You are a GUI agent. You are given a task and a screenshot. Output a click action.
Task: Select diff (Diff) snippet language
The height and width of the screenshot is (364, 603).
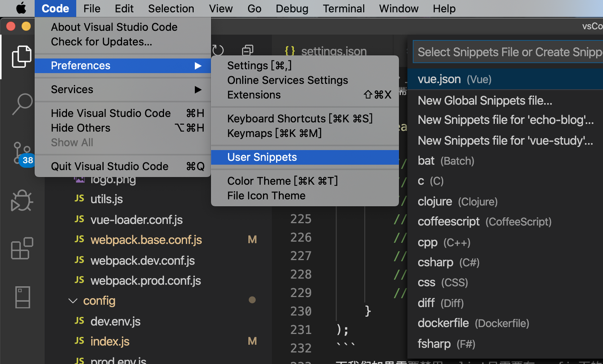tap(505, 303)
